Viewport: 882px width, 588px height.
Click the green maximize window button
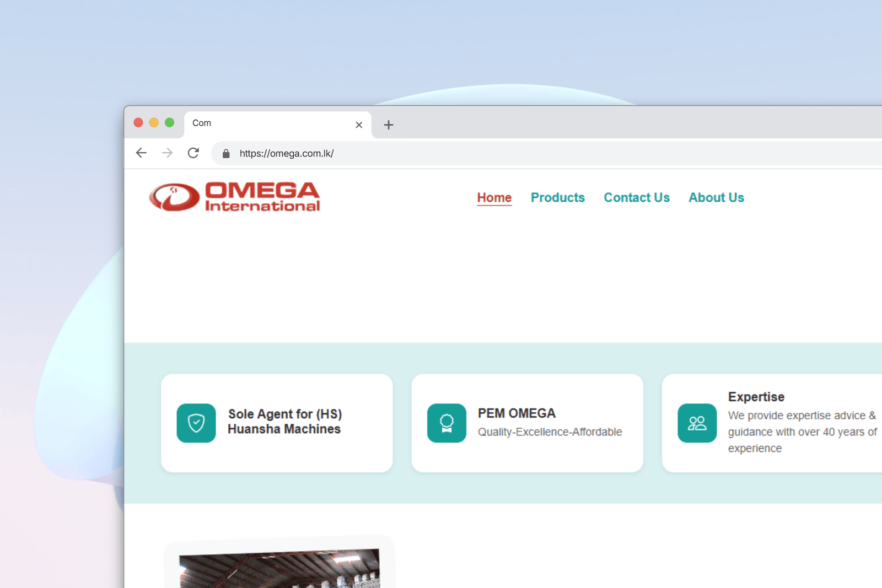[x=170, y=122]
